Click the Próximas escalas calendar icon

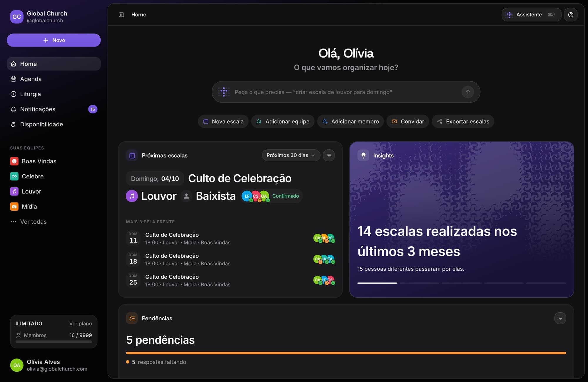pos(132,155)
